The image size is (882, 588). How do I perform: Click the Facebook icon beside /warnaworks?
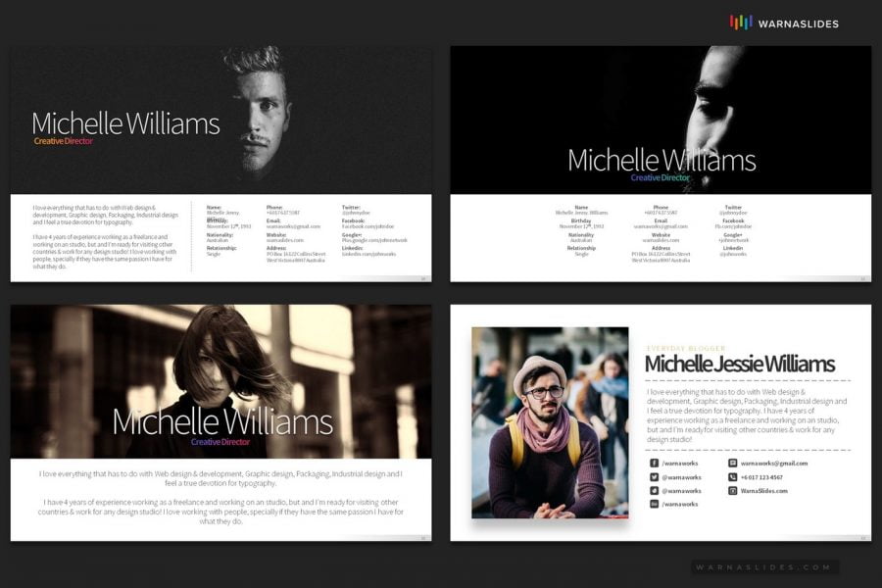(654, 463)
